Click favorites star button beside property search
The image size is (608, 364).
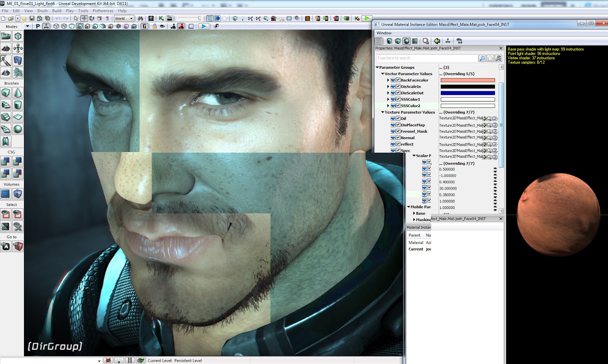coord(490,58)
